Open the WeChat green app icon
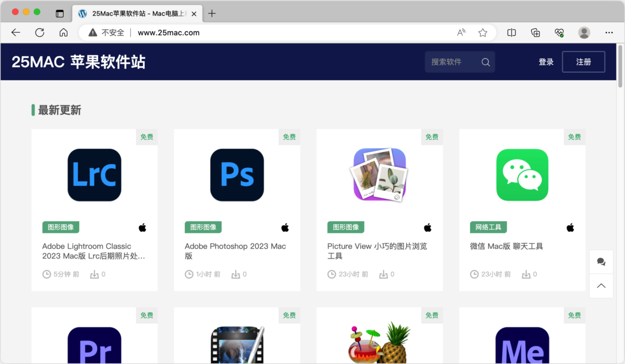Image resolution: width=625 pixels, height=364 pixels. [522, 175]
